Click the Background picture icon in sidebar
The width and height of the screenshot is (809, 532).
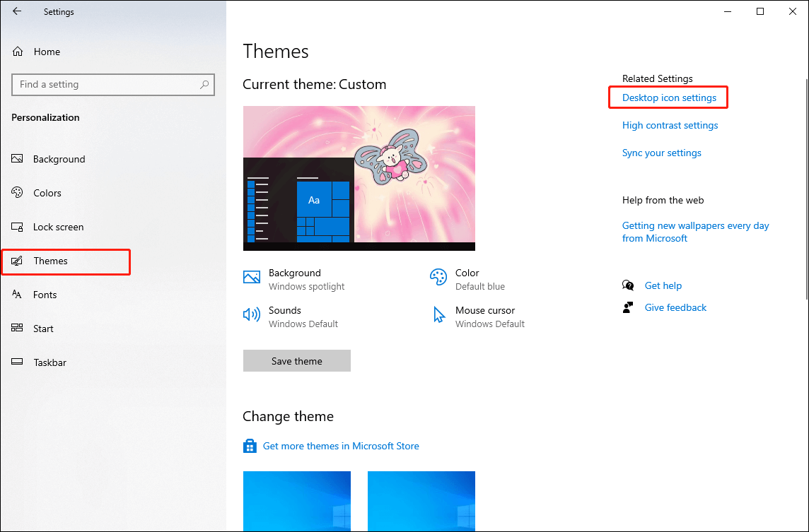[x=17, y=159]
